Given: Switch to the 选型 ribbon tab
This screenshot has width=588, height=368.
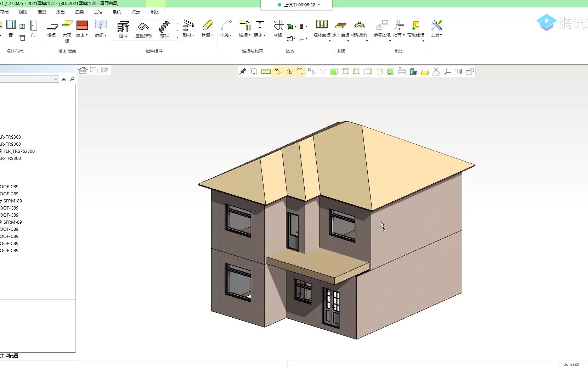Looking at the screenshot, I should click(42, 12).
